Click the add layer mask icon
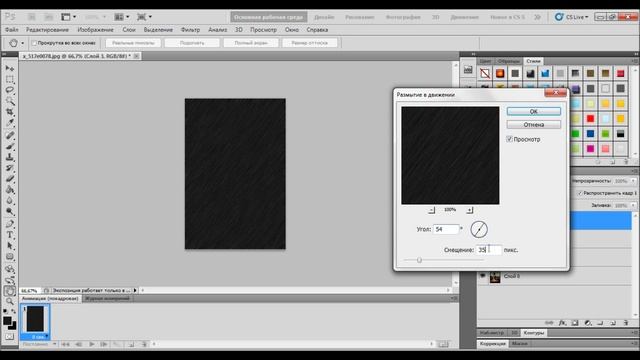The width and height of the screenshot is (640, 360). pos(575,323)
